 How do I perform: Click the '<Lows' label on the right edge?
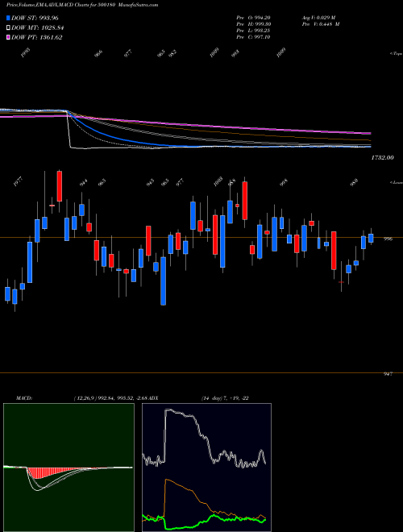tap(396, 182)
